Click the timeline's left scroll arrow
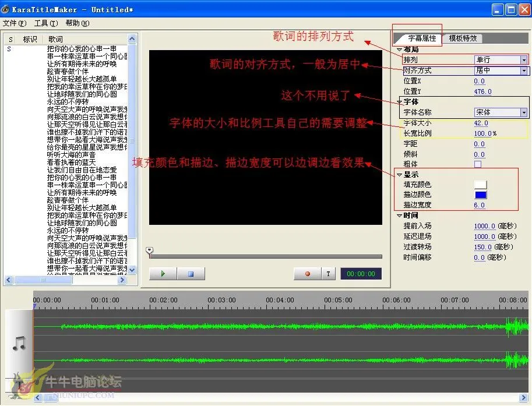This screenshot has width=532, height=406. tap(38, 398)
